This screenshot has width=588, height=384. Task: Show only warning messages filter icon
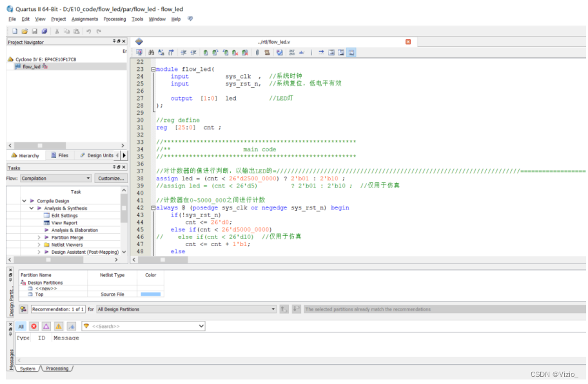pos(58,327)
